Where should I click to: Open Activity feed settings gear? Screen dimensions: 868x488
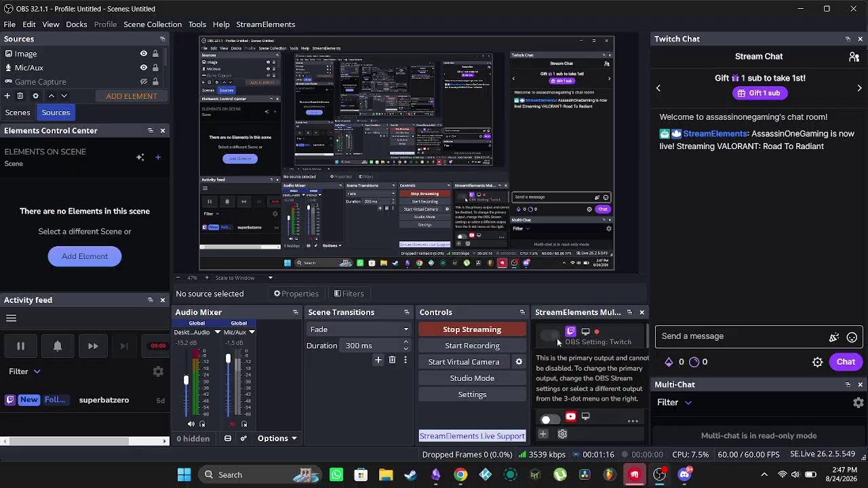(158, 371)
